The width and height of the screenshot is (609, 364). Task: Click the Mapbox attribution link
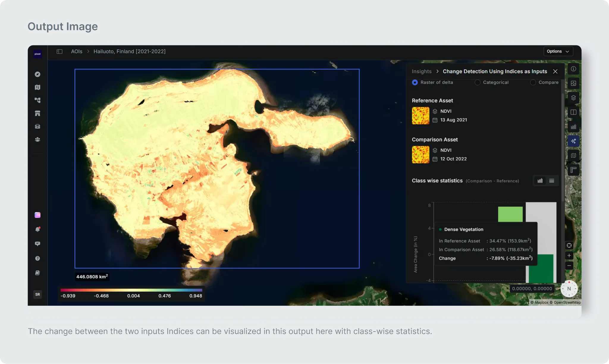(539, 302)
